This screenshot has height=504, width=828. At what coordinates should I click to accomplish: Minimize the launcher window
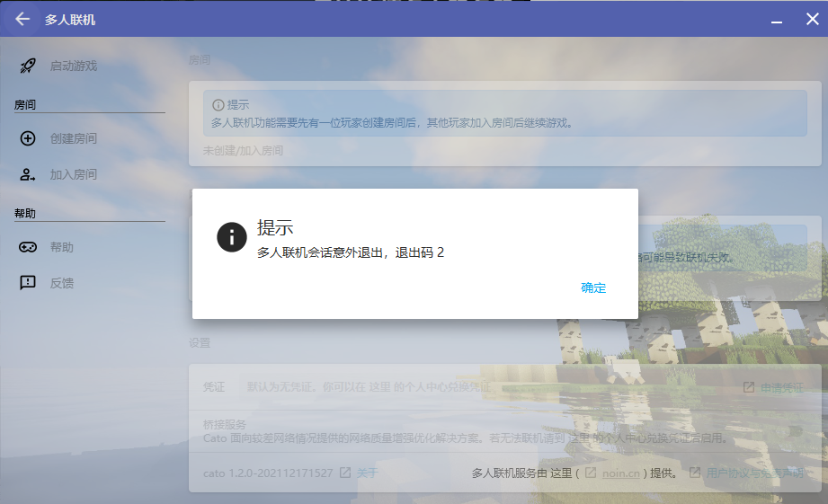coord(777,19)
